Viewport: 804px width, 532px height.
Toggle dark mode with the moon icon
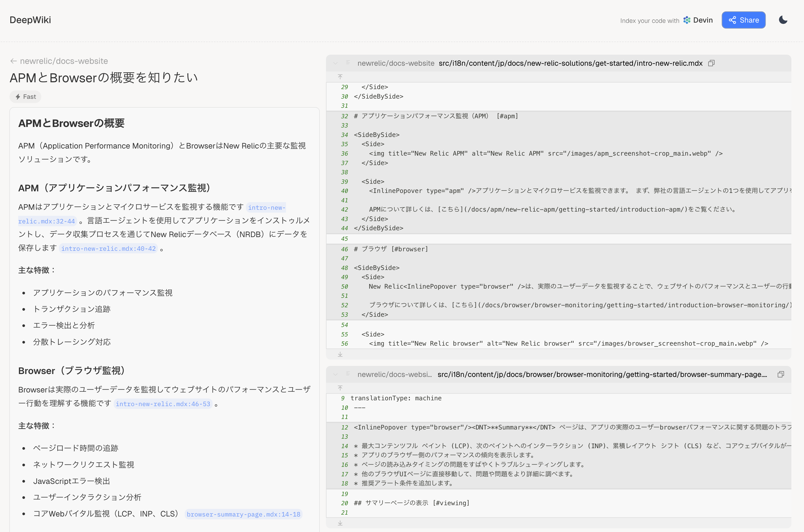tap(783, 20)
